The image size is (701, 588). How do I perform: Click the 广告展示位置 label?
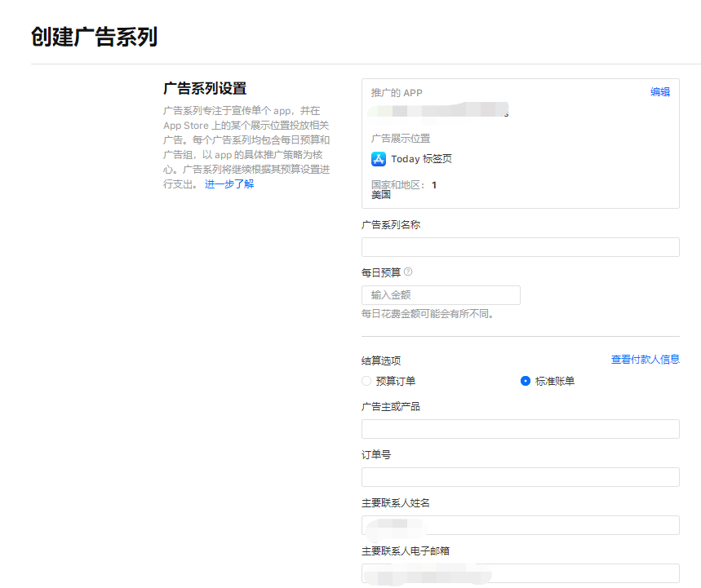[x=401, y=139]
